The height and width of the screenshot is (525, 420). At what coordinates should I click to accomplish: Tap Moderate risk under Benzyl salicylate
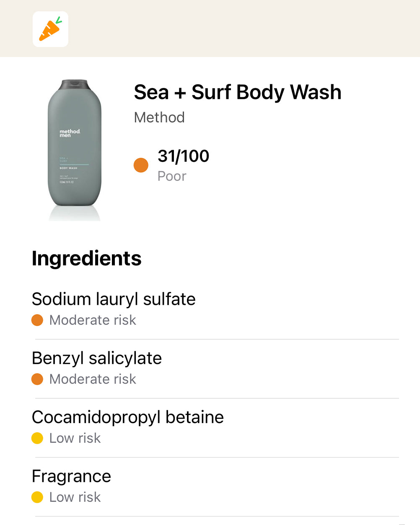(x=93, y=379)
